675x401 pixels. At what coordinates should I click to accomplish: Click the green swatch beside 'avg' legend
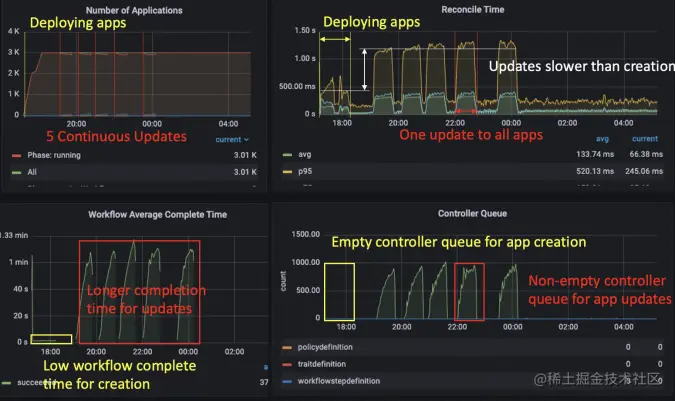(287, 154)
